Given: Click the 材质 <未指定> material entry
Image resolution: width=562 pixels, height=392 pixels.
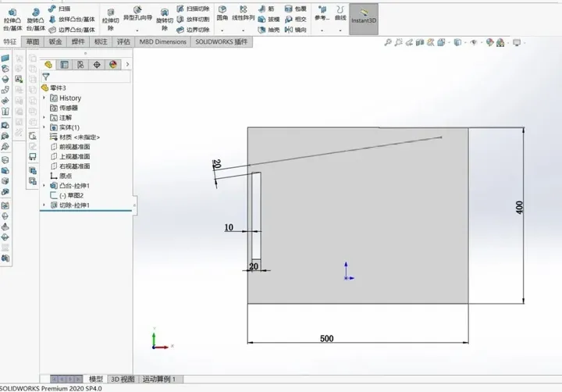Looking at the screenshot, I should tap(79, 137).
